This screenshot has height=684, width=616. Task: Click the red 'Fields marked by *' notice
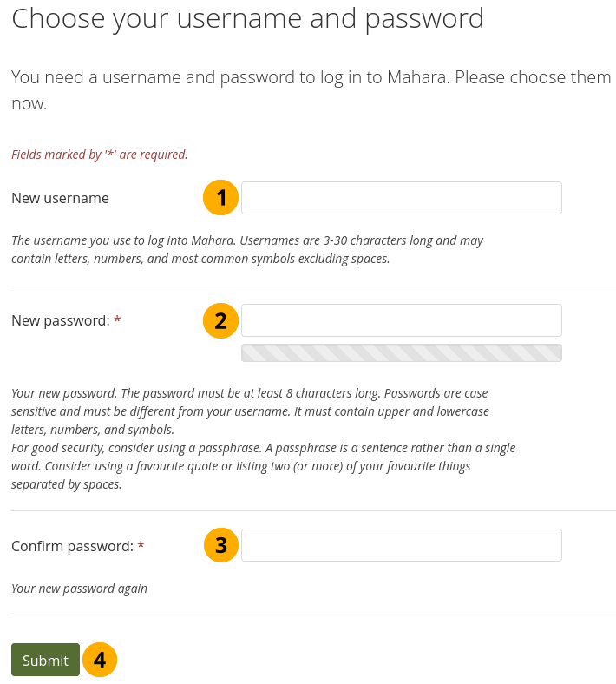[x=100, y=155]
